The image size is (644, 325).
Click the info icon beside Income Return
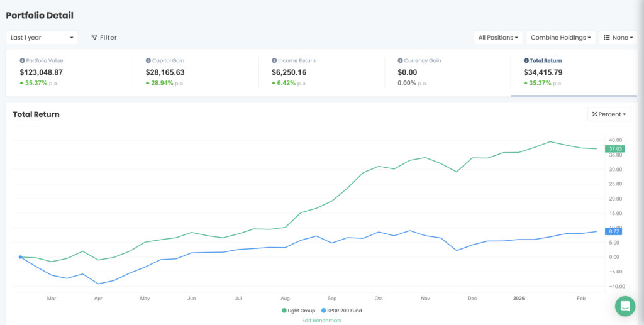click(274, 61)
